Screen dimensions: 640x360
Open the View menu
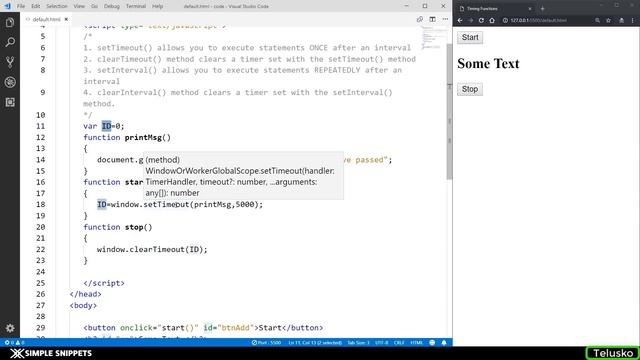coord(79,6)
